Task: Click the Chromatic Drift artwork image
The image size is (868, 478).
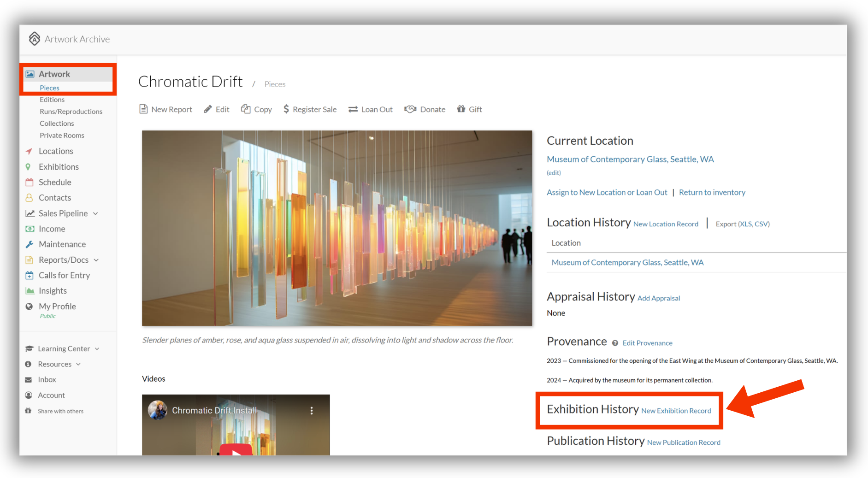Action: (x=337, y=228)
